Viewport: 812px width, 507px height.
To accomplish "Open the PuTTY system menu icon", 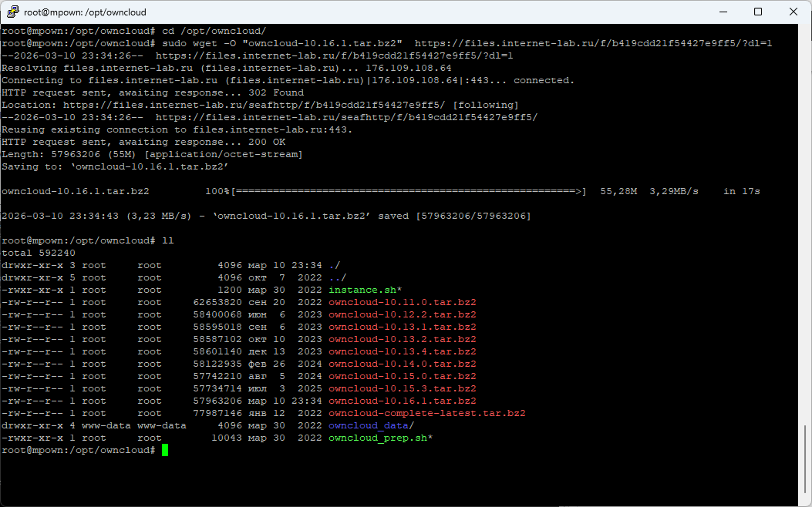I will click(x=12, y=12).
